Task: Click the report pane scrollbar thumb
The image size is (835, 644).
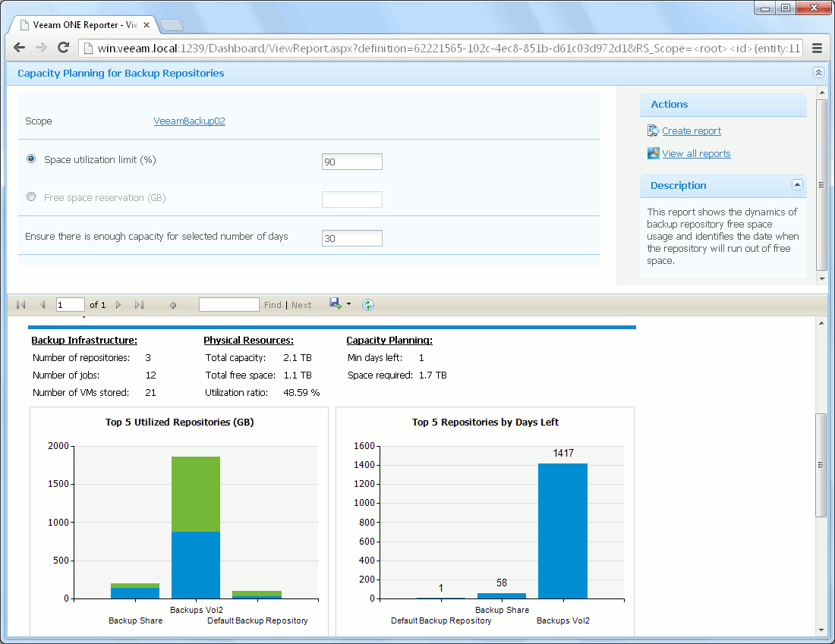Action: pyautogui.click(x=822, y=465)
